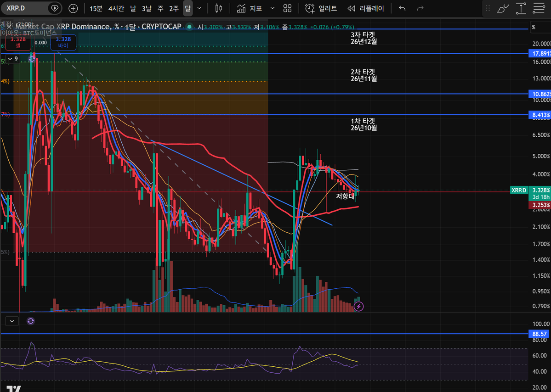The width and height of the screenshot is (551, 392).
Task: Open the layout grid selector
Action: tap(287, 8)
